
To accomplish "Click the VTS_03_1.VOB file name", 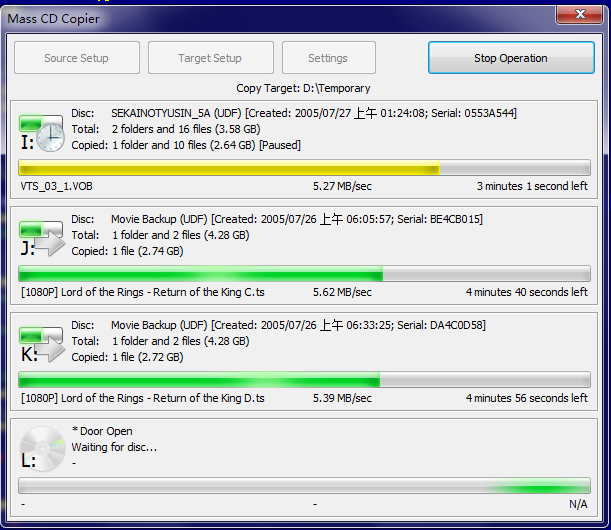I will pos(58,186).
